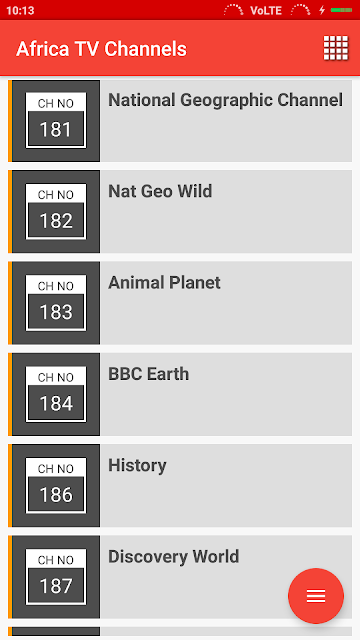This screenshot has width=360, height=640.
Task: Tap the first signal strength indicator
Action: [233, 10]
